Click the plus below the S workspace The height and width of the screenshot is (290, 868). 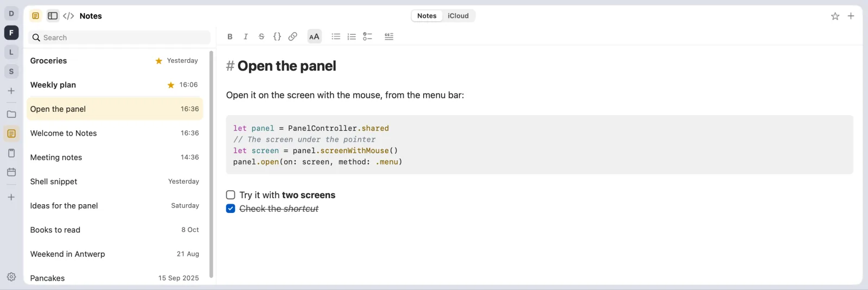pos(11,91)
